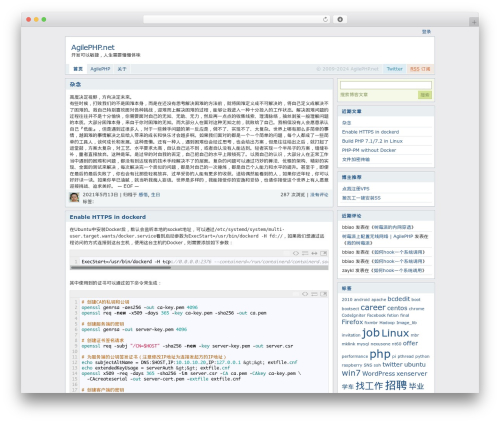Expand width icon on first code block
The width and height of the screenshot is (500, 423).
click(x=314, y=253)
